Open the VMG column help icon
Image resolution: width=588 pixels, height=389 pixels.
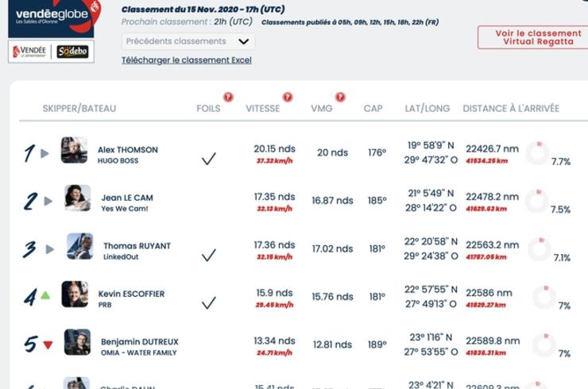pyautogui.click(x=340, y=98)
